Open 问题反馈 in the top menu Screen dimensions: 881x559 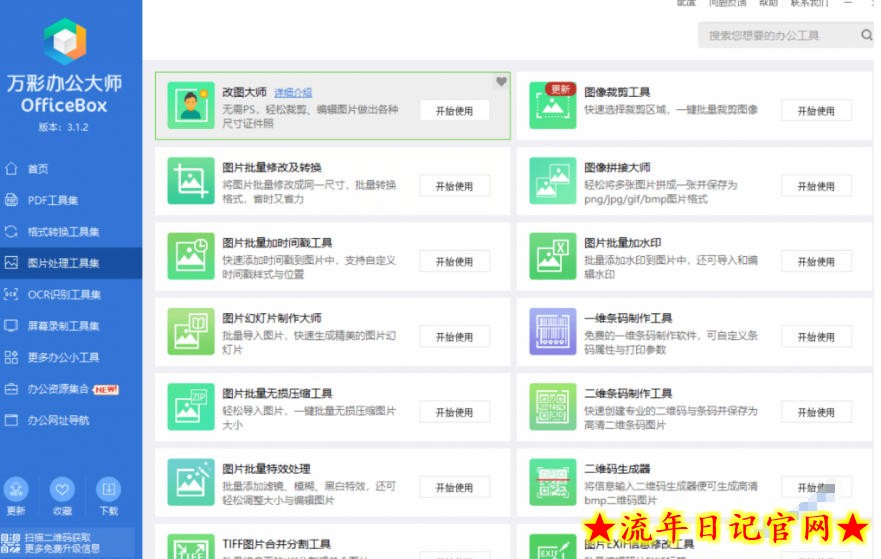(x=728, y=3)
